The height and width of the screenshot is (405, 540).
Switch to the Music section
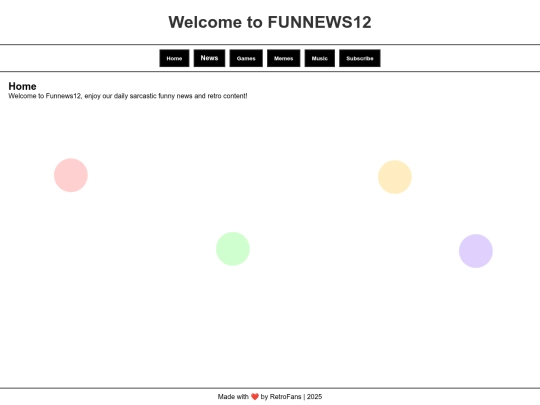point(320,58)
